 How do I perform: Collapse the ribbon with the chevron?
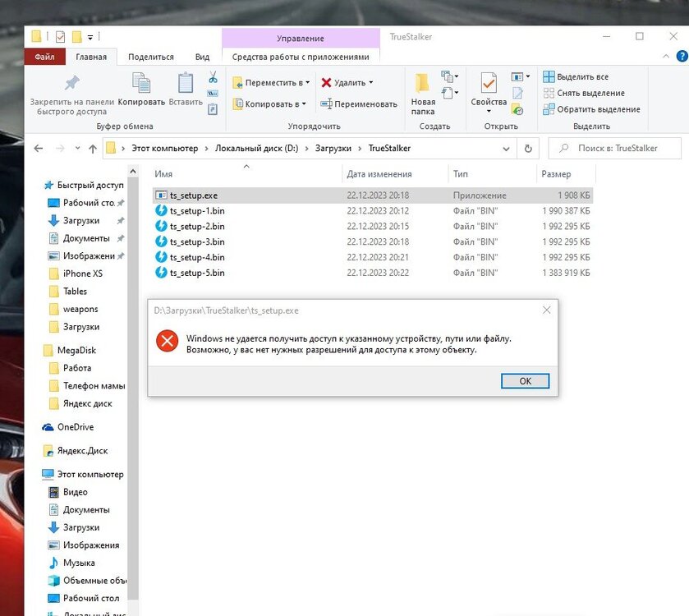pyautogui.click(x=666, y=56)
